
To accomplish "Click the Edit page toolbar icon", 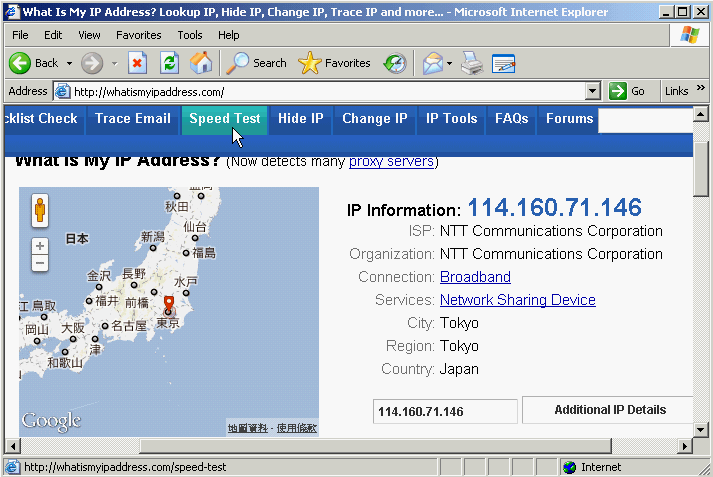I will click(503, 63).
